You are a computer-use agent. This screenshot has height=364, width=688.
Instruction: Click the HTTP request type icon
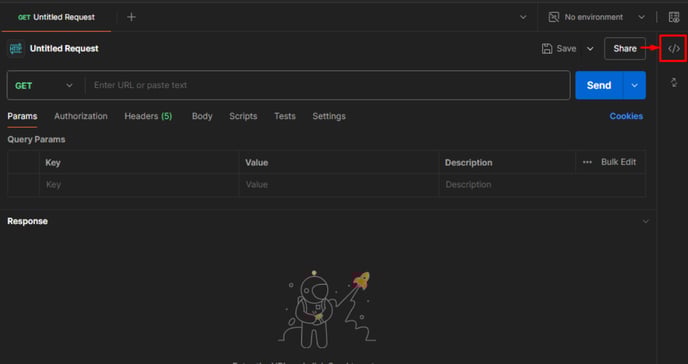click(16, 48)
